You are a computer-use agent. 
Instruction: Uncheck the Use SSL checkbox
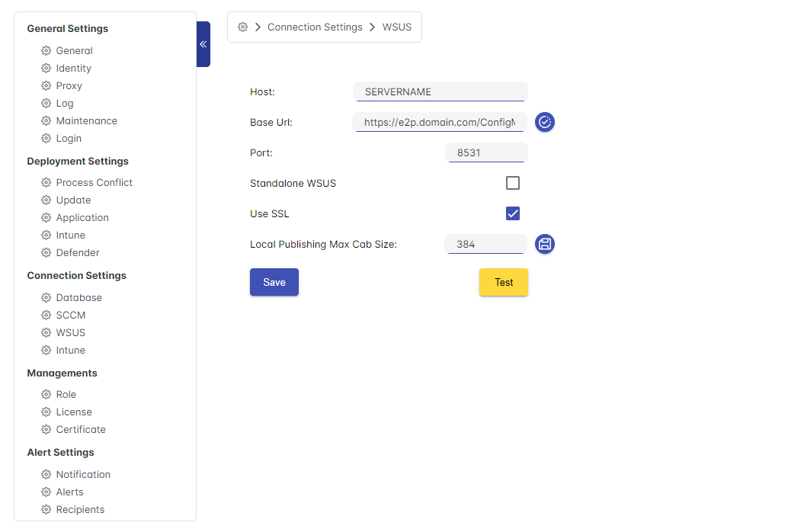[x=513, y=213]
